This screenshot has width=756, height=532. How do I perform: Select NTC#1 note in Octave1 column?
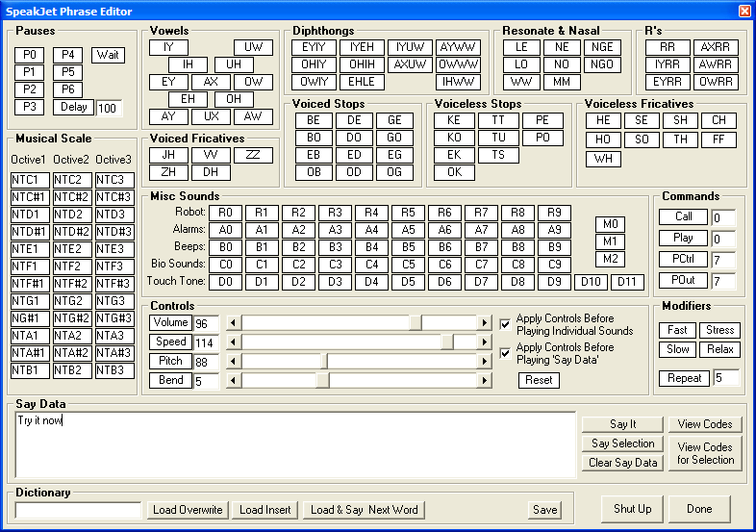click(x=31, y=197)
